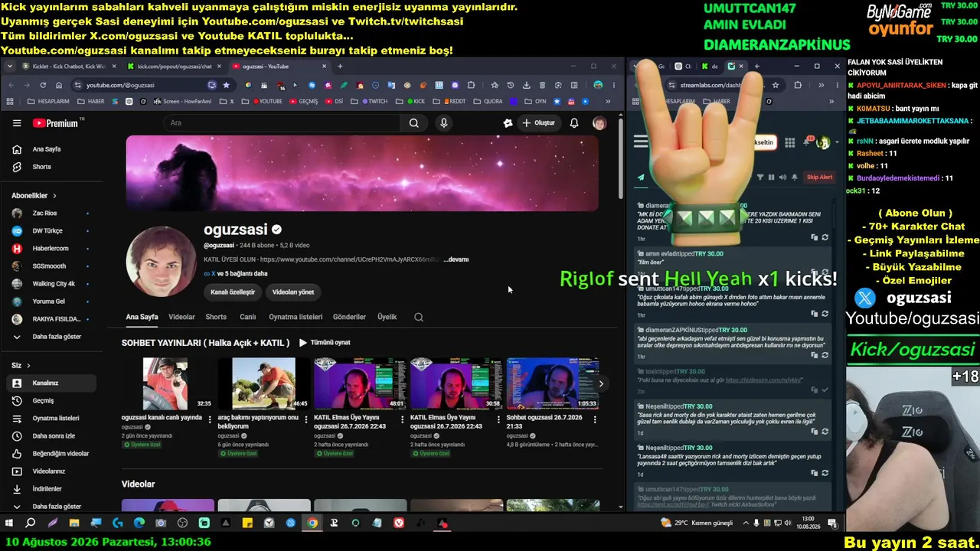The height and width of the screenshot is (551, 980).
Task: Expand channel description with ...devamı
Action: pos(456,259)
